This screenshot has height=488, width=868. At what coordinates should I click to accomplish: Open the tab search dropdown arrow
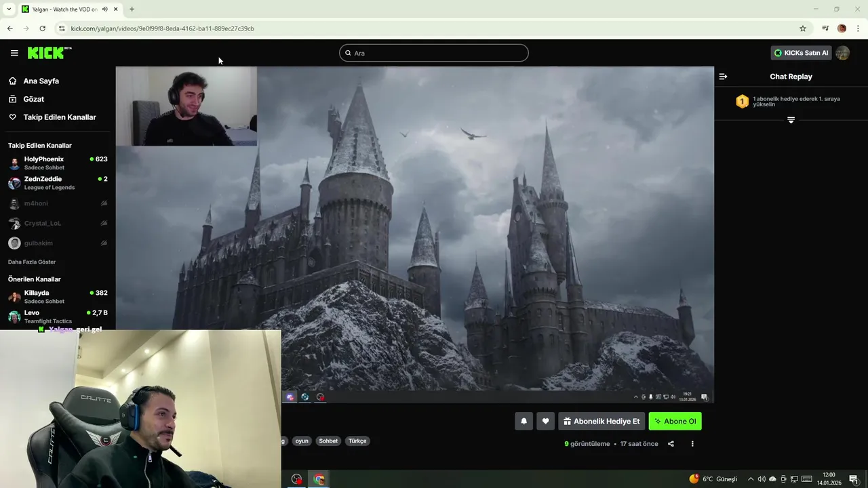pos(9,9)
